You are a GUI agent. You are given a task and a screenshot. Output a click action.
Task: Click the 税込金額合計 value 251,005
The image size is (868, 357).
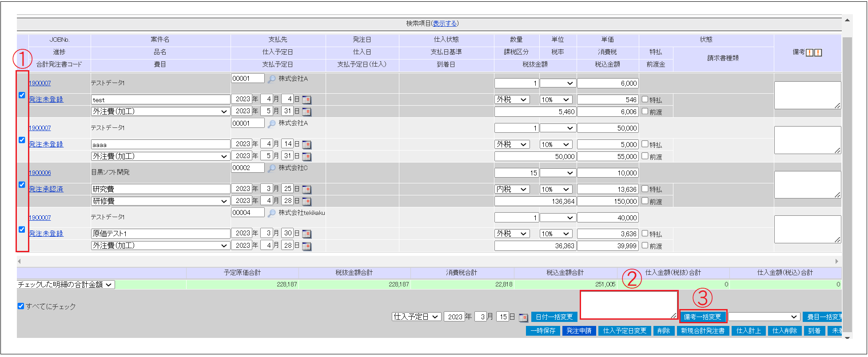click(x=605, y=285)
